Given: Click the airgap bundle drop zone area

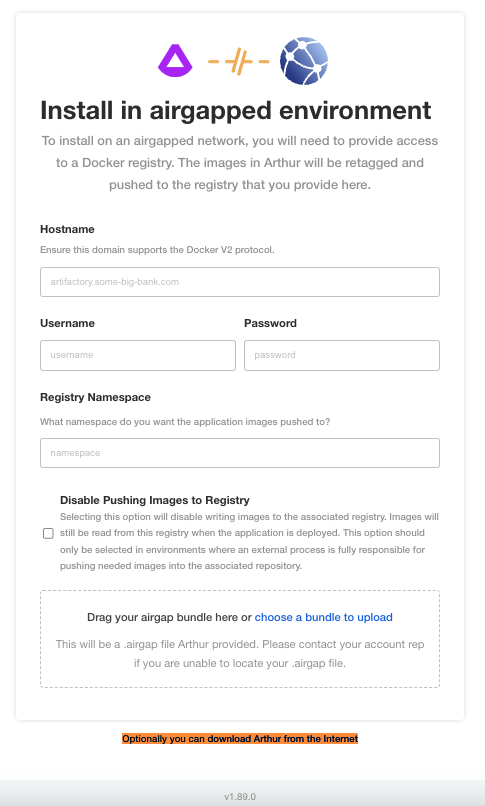Looking at the screenshot, I should (240, 639).
